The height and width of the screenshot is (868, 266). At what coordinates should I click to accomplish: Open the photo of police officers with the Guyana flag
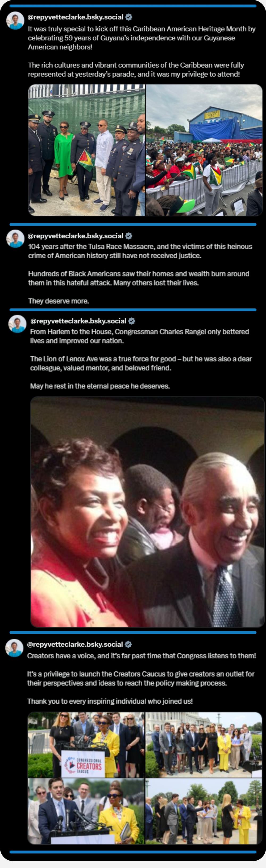(86, 150)
